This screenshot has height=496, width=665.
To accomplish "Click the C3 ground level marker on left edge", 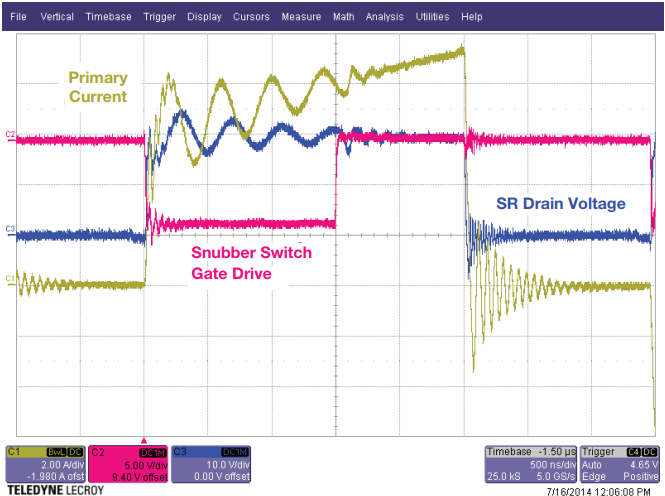I will [10, 230].
